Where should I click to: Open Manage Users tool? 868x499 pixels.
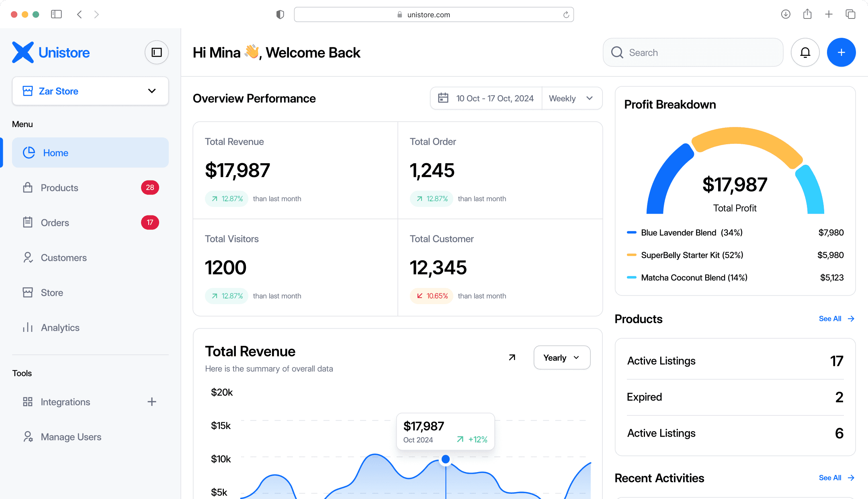90,437
